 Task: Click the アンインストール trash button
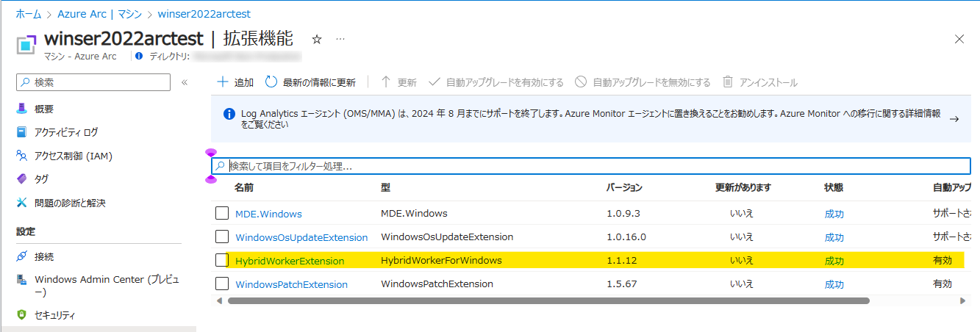point(760,82)
